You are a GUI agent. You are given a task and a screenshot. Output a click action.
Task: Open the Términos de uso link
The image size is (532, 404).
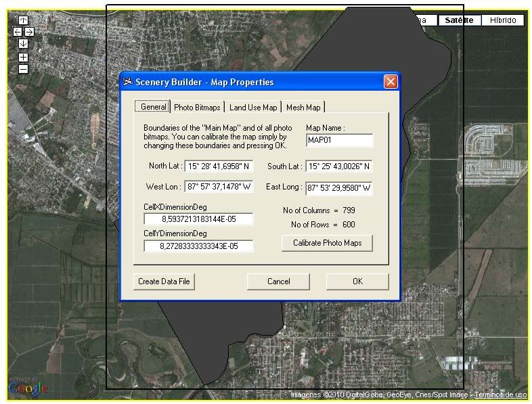pos(500,395)
